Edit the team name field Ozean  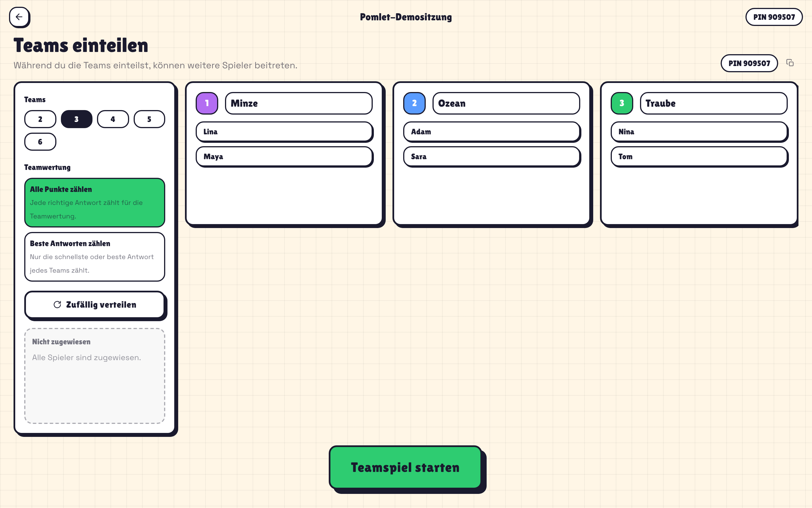pyautogui.click(x=506, y=103)
